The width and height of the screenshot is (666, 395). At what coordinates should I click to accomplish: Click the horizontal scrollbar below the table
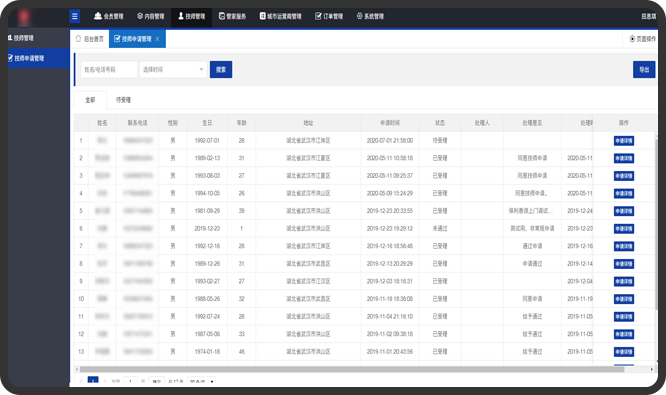(x=352, y=369)
